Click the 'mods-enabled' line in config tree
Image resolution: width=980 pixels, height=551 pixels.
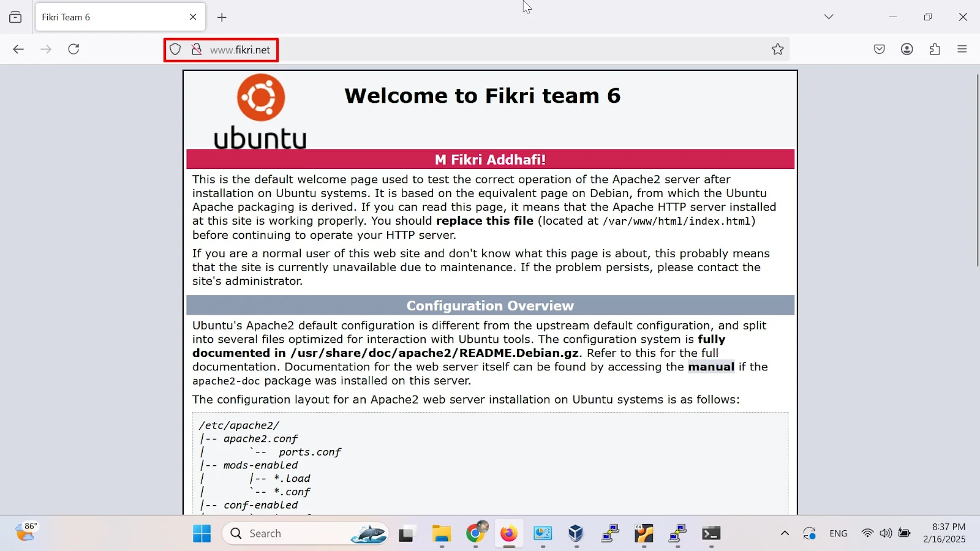point(260,465)
